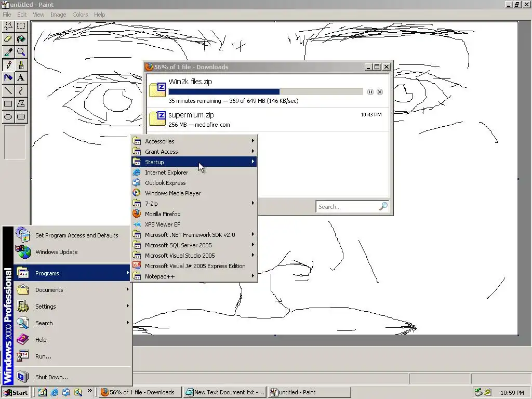Open the Help menu in Paint
The width and height of the screenshot is (532, 399).
pos(99,15)
